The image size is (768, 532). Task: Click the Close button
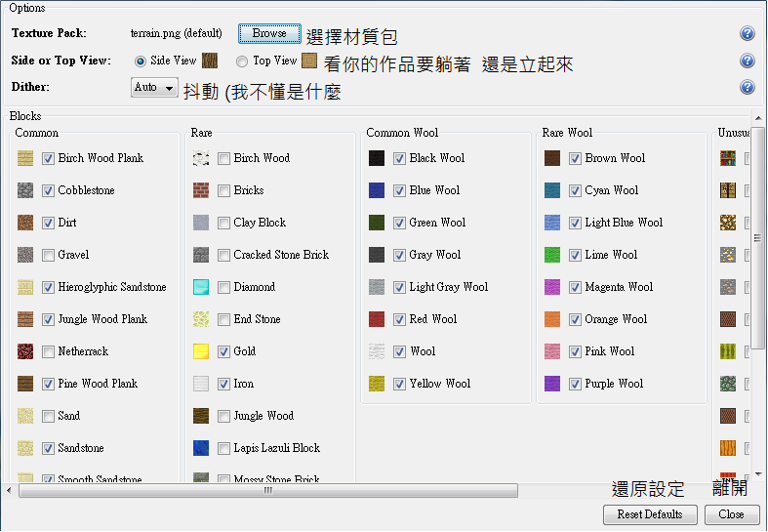click(x=732, y=514)
